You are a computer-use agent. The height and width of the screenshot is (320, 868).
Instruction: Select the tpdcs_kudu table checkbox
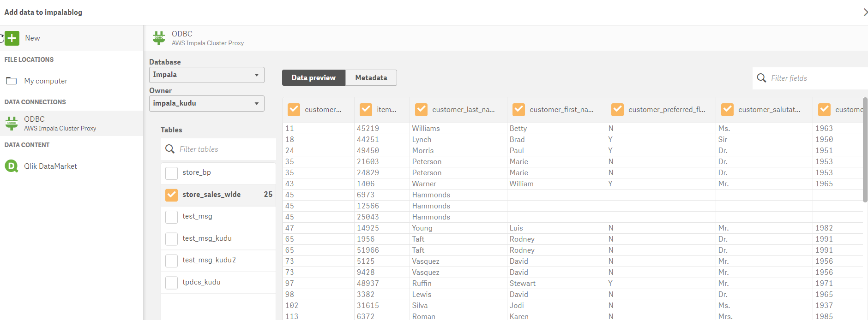pyautogui.click(x=172, y=283)
